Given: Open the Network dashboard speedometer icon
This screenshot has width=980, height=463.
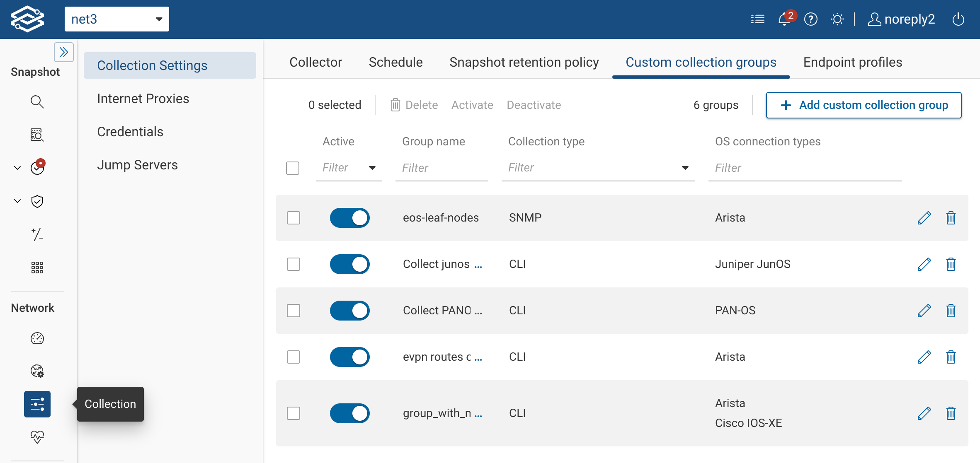Looking at the screenshot, I should point(37,338).
